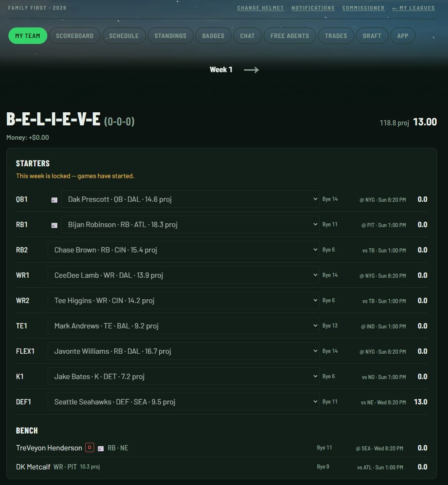448x485 pixels.
Task: Open the WR1 CeeDee Lamb dropdown
Action: (184, 275)
